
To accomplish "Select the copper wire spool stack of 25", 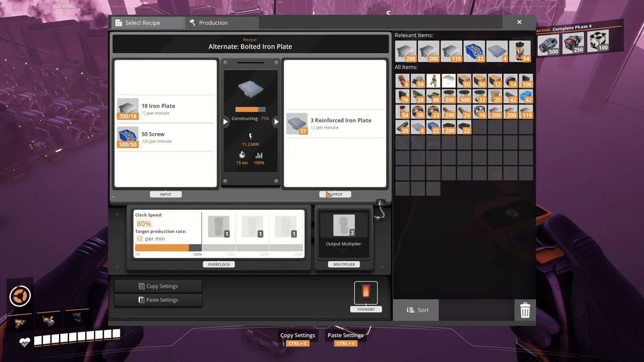I will [495, 96].
